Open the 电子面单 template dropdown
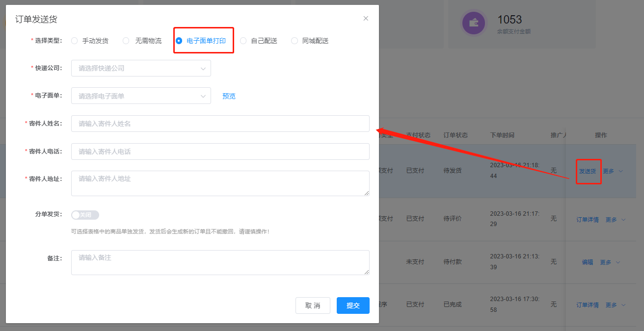 pos(141,96)
